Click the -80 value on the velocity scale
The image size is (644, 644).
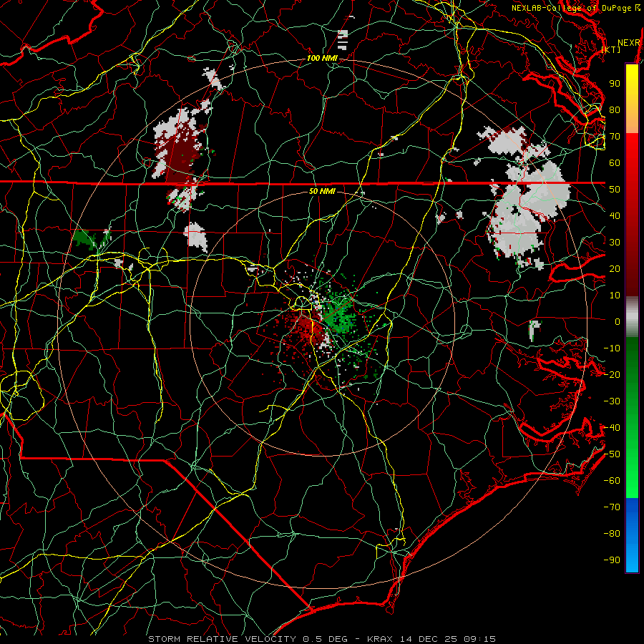pos(612,534)
